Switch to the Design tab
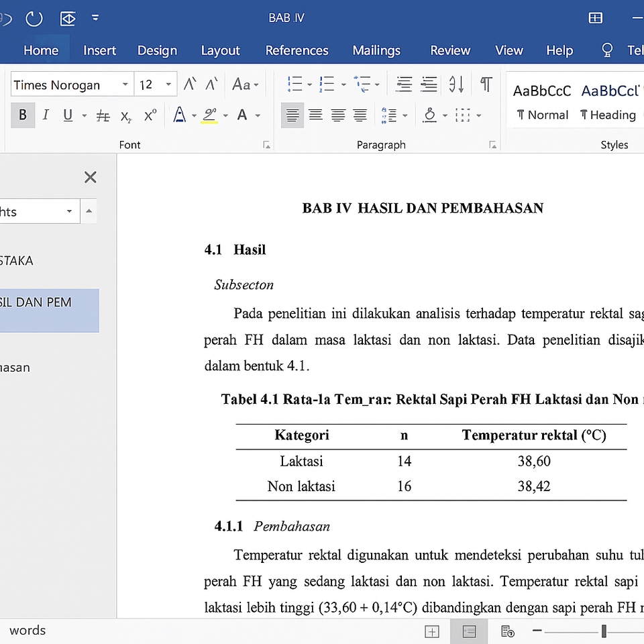This screenshot has height=644, width=644. pos(157,50)
